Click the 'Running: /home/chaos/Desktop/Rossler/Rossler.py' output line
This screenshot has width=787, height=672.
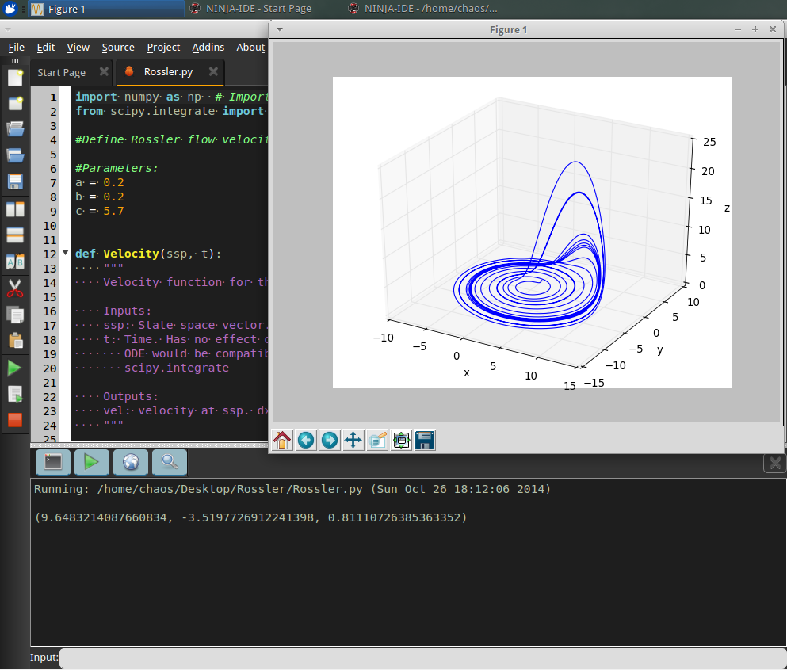pyautogui.click(x=292, y=489)
